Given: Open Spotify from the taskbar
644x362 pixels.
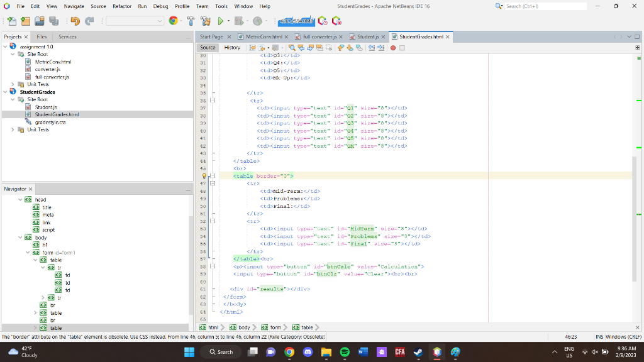Looking at the screenshot, I should 345,352.
